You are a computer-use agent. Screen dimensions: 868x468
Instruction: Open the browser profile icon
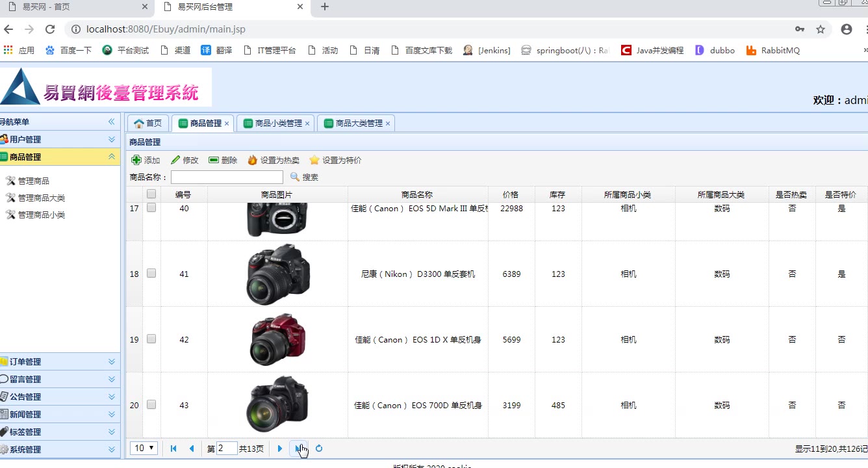coord(846,29)
